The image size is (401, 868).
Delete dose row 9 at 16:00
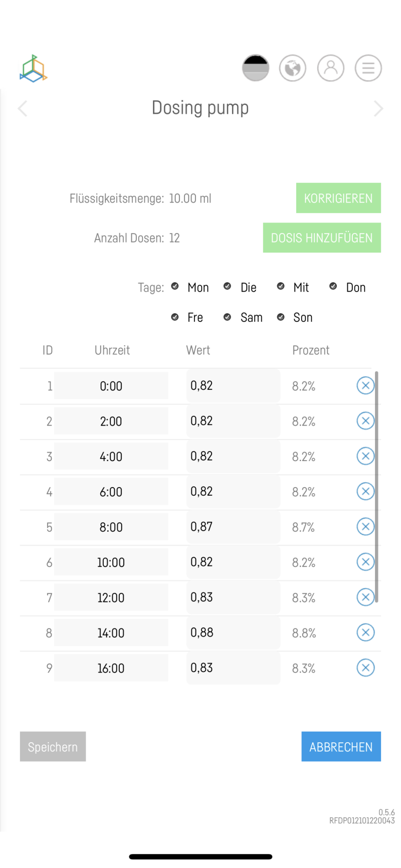pos(365,668)
